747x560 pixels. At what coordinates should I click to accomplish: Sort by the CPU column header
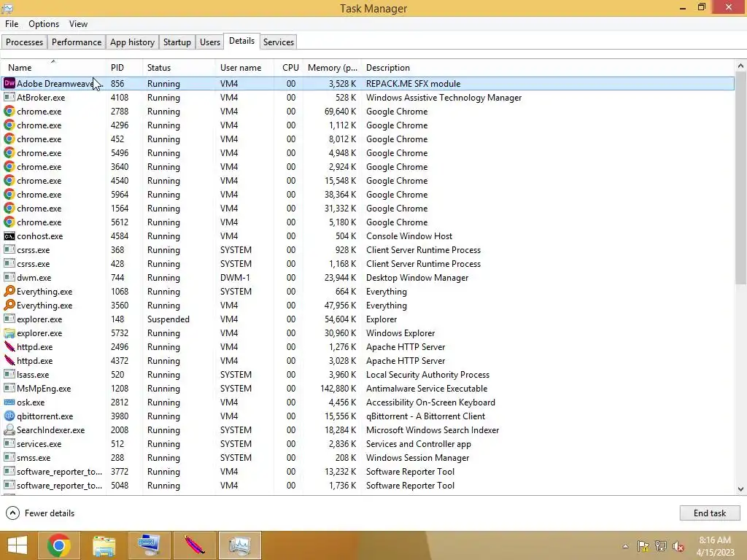pos(289,68)
